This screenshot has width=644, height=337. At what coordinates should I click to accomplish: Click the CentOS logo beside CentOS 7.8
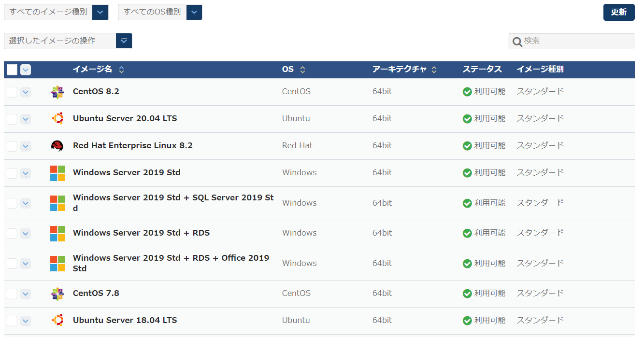click(x=57, y=293)
